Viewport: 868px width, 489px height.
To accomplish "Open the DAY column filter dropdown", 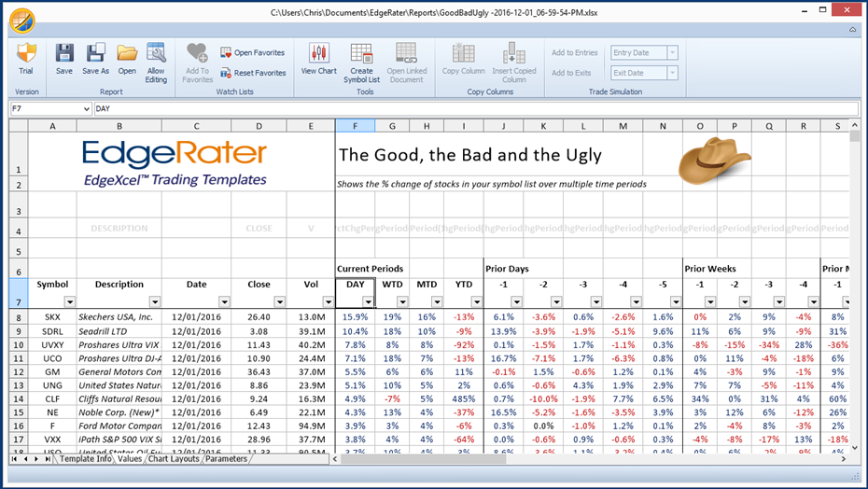I will click(368, 301).
